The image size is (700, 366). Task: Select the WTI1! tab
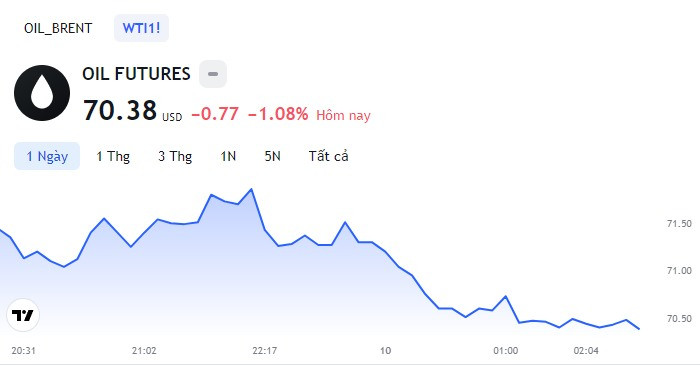click(142, 28)
